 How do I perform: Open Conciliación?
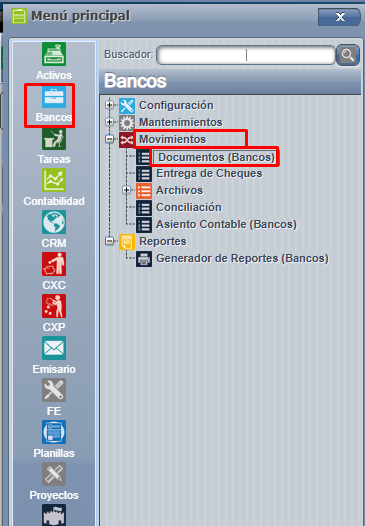(x=189, y=207)
